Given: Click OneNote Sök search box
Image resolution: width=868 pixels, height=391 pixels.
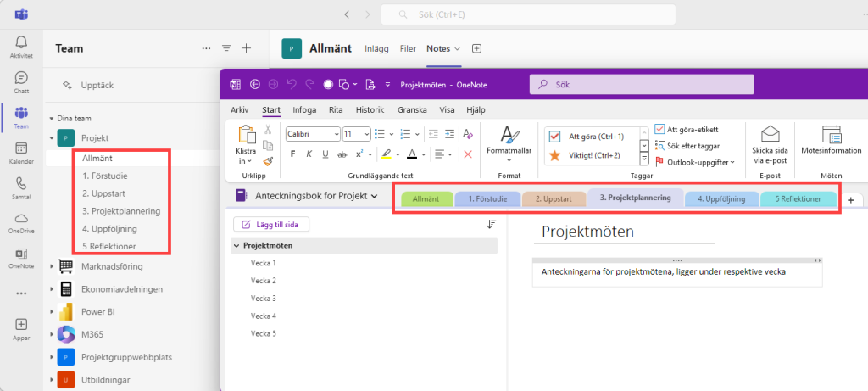Looking at the screenshot, I should point(642,85).
